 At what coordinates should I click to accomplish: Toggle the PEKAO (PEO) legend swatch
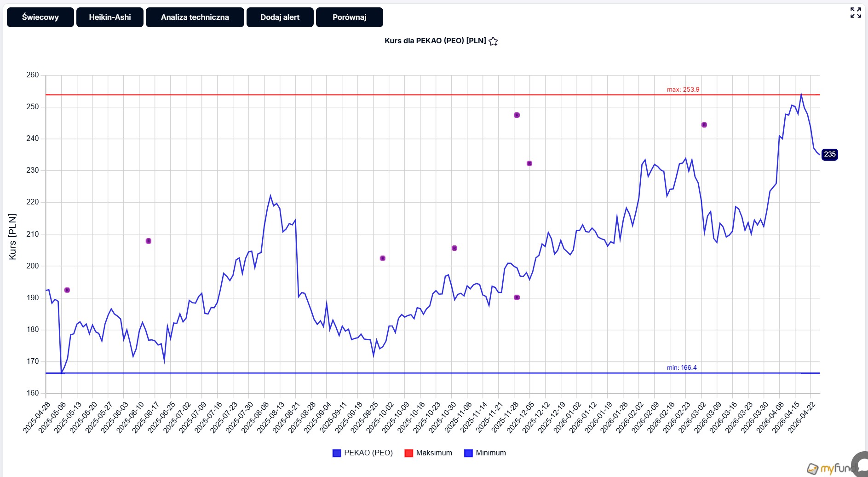point(337,453)
